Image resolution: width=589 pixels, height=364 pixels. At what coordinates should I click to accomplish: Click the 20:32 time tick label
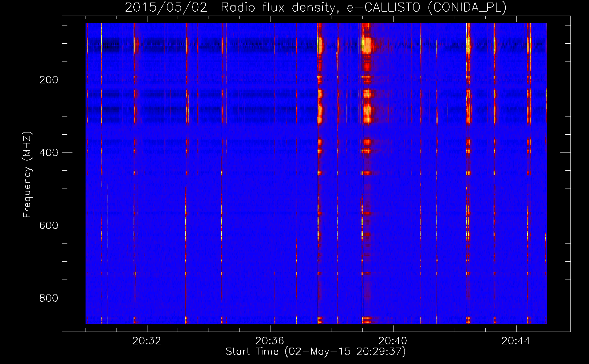point(147,341)
